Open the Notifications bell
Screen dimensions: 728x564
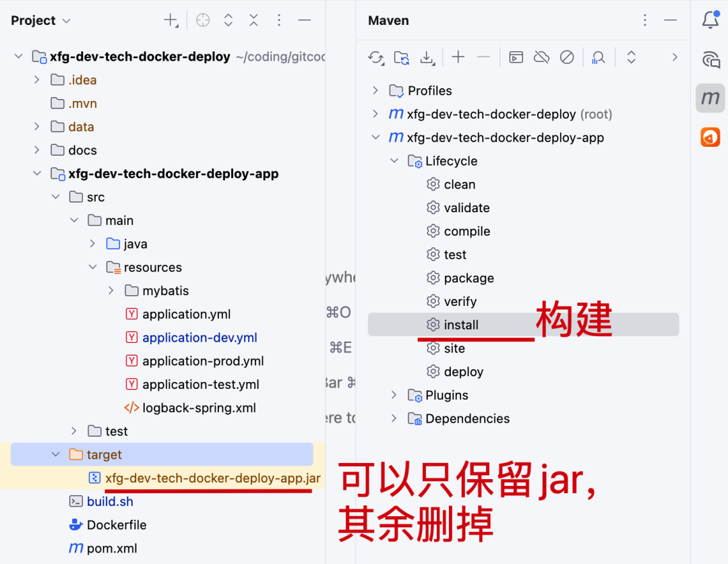[710, 20]
